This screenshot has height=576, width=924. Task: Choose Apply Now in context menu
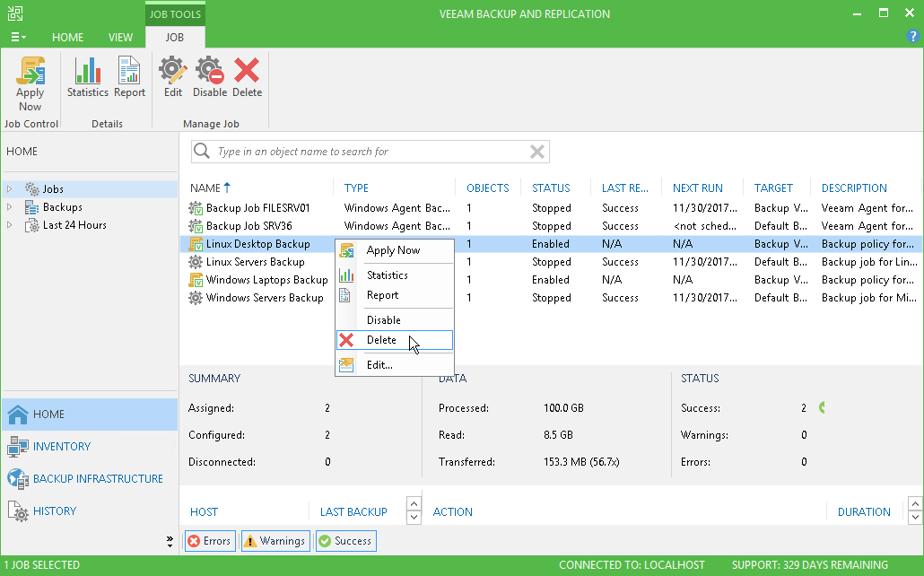395,250
